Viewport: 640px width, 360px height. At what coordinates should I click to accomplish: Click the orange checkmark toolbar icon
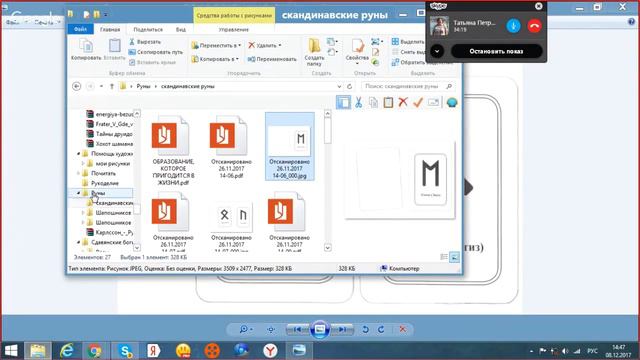(x=418, y=102)
